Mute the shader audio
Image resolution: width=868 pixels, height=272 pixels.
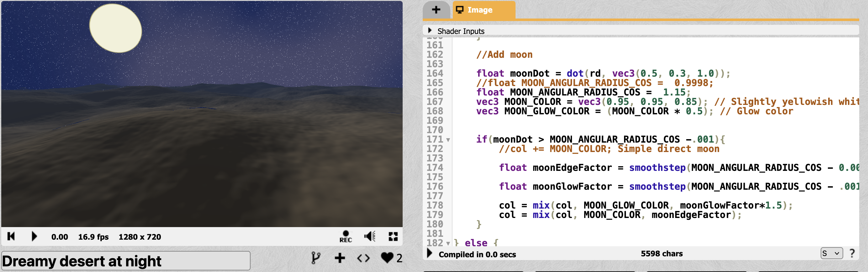pos(370,236)
